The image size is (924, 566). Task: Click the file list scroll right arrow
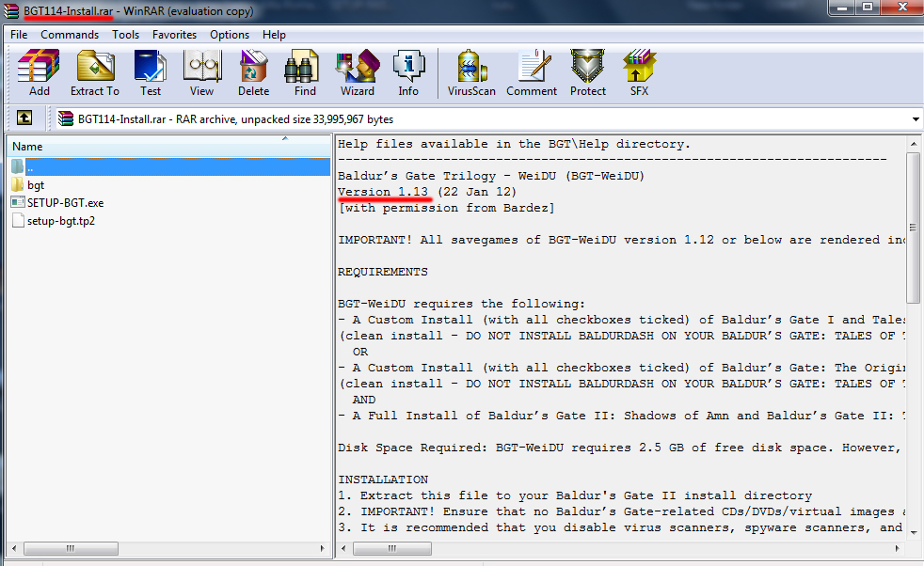[x=322, y=548]
